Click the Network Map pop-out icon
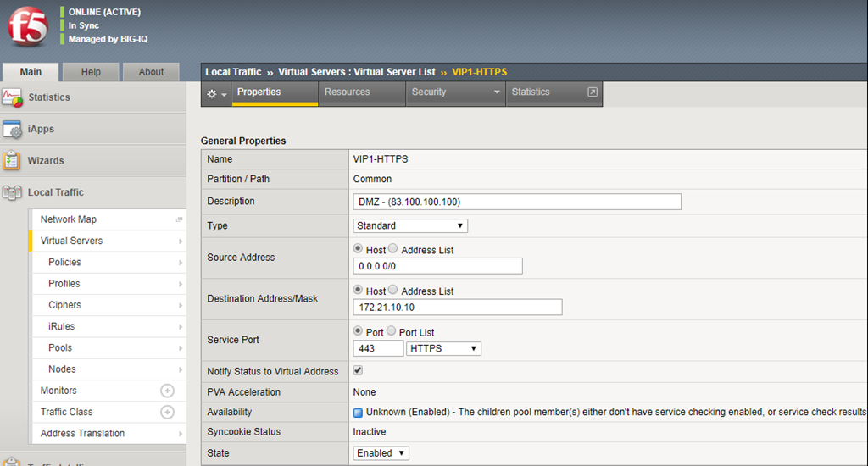The image size is (868, 466). (180, 219)
